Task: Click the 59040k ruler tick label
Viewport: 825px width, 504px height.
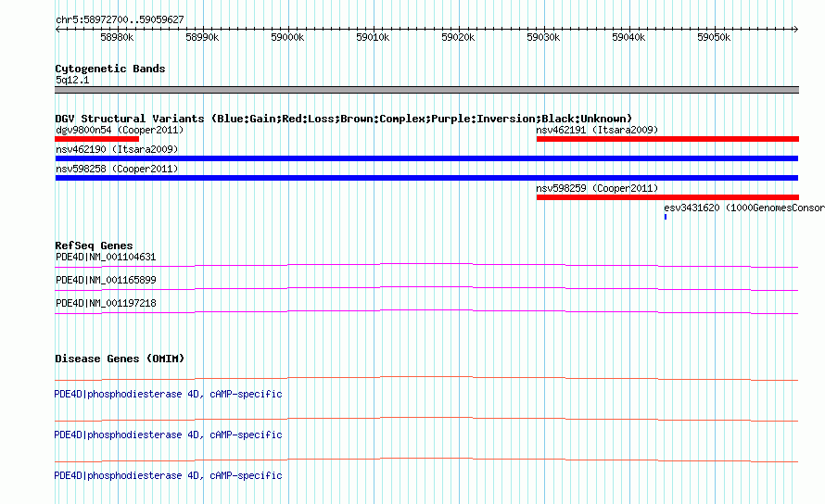Action: (x=628, y=37)
